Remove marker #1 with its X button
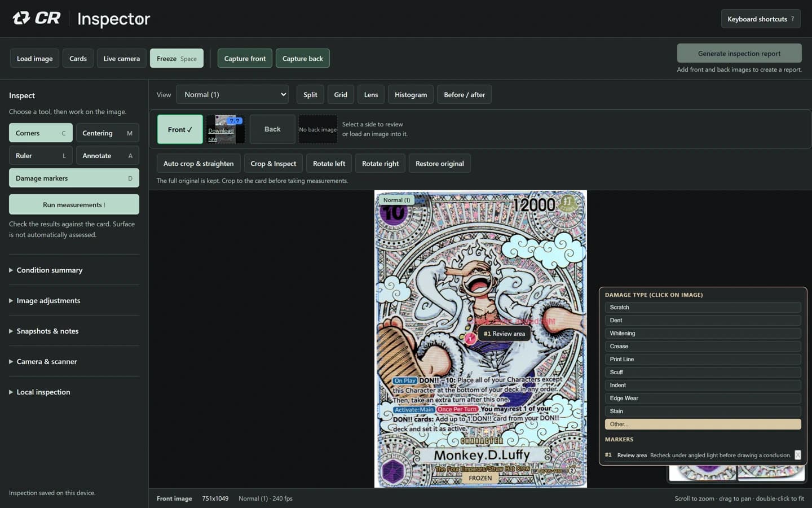The height and width of the screenshot is (508, 812). point(797,455)
